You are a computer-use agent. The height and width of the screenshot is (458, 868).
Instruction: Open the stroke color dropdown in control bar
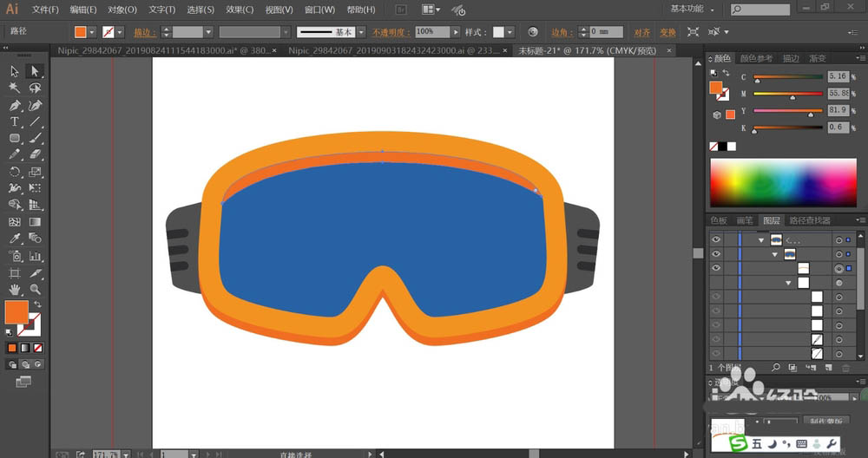120,32
